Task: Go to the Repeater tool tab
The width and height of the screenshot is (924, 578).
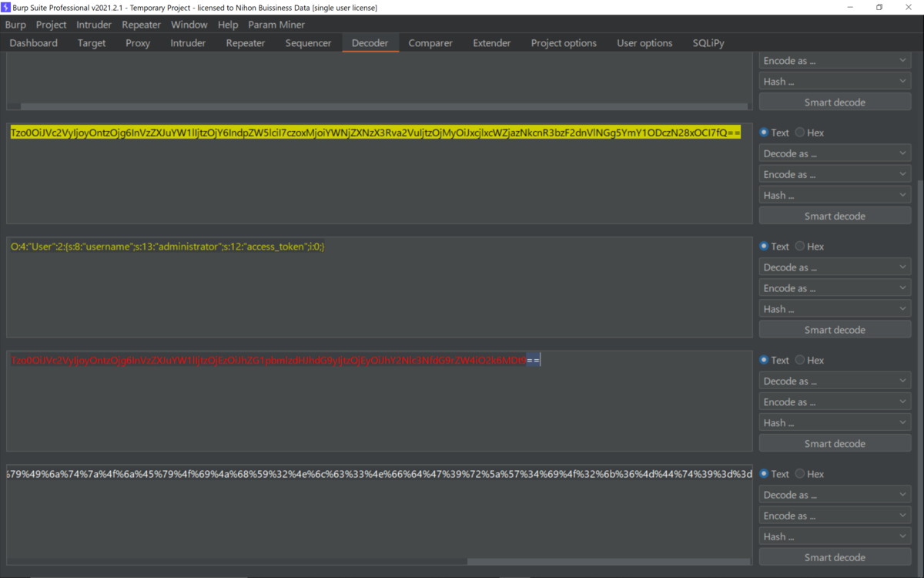Action: pyautogui.click(x=246, y=43)
